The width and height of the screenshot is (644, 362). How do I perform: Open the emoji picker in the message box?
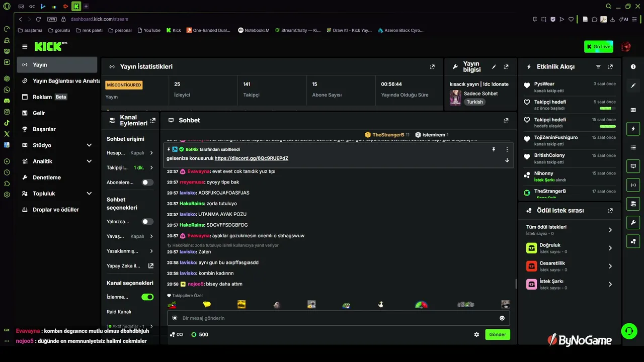click(502, 318)
